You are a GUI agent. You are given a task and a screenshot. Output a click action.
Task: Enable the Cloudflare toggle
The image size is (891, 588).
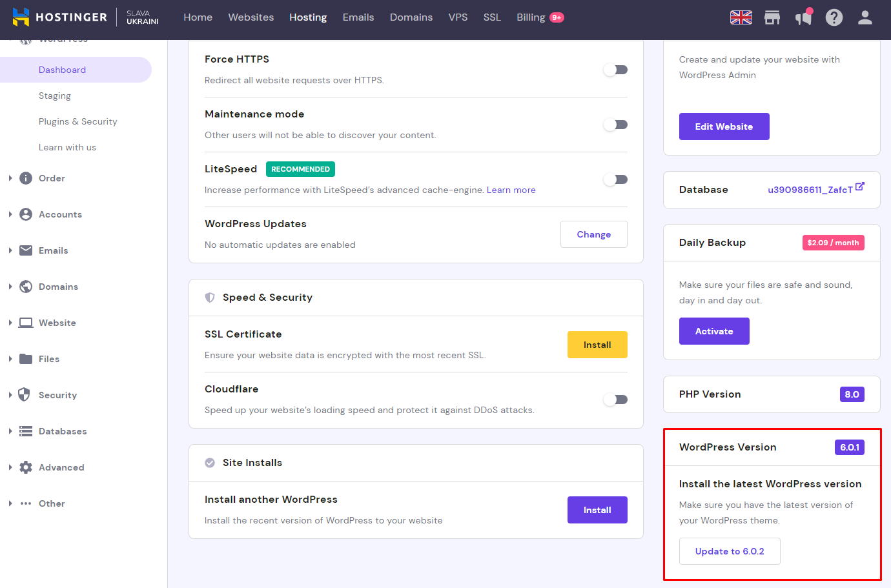[x=616, y=400]
